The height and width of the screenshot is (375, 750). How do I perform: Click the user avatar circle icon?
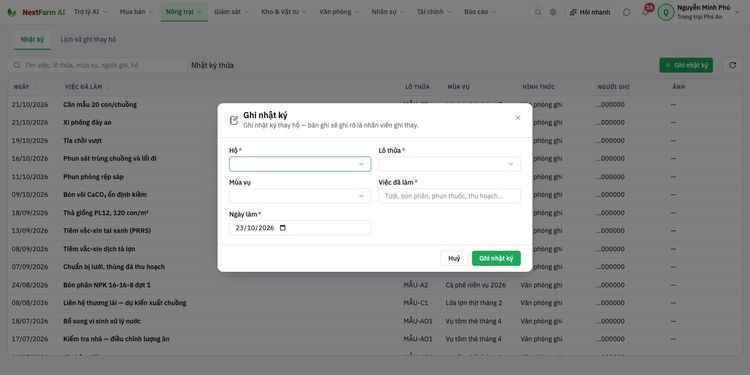pyautogui.click(x=666, y=12)
